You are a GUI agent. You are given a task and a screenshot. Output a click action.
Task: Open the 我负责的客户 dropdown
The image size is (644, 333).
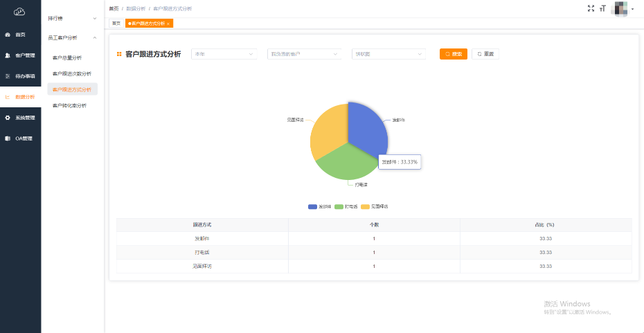(304, 54)
